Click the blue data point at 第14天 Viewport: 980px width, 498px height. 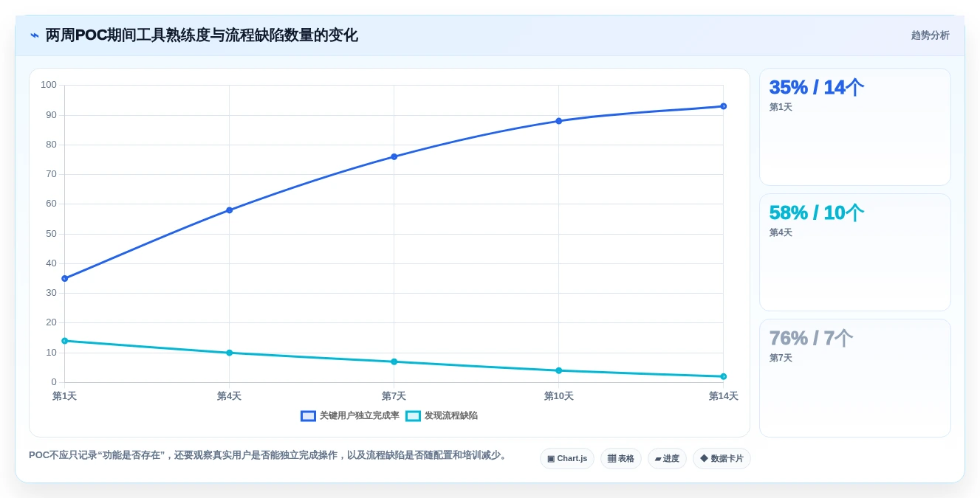point(724,106)
